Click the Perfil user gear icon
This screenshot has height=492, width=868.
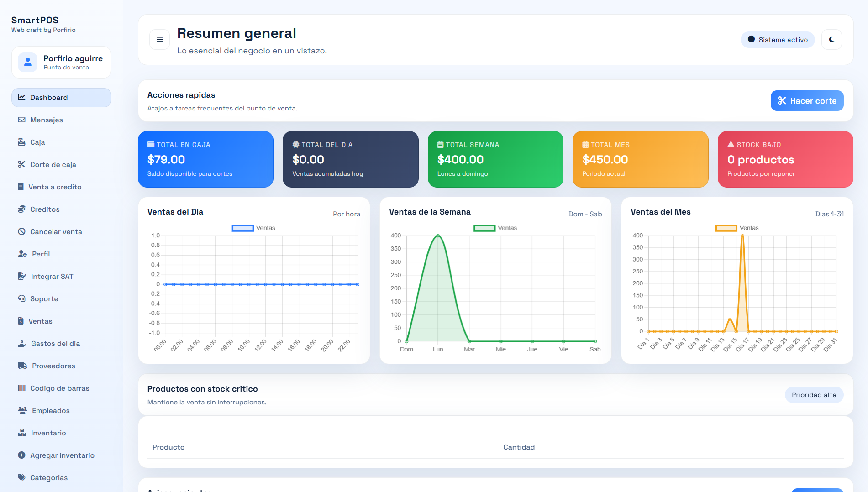[22, 254]
